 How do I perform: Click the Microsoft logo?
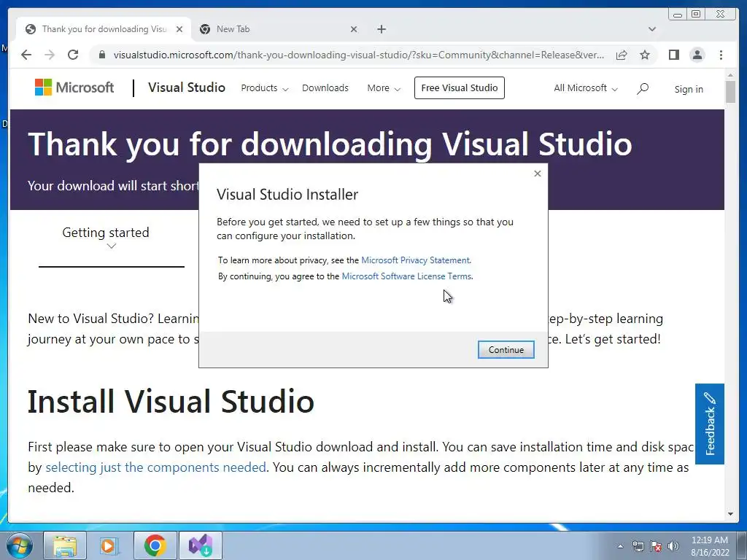74,87
